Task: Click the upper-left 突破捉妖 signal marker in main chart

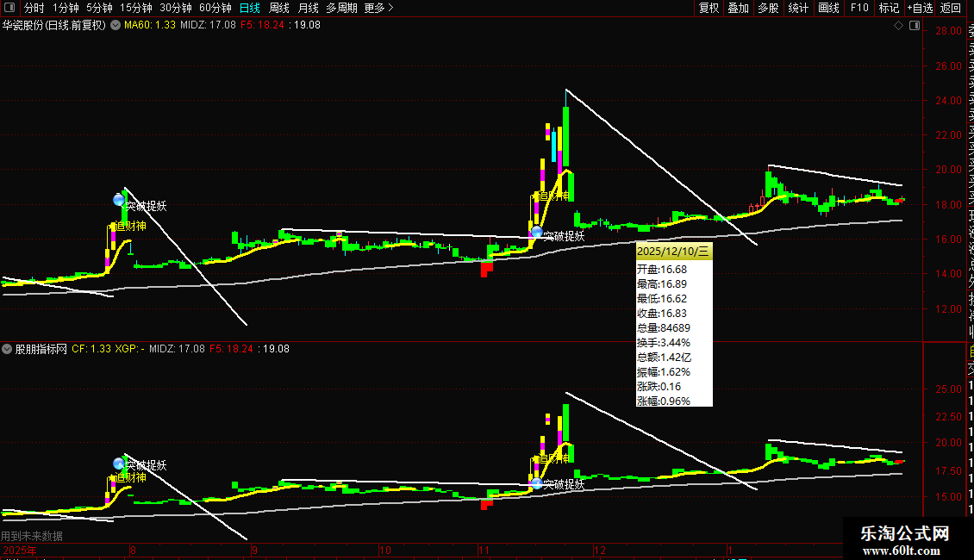Action: (x=119, y=200)
